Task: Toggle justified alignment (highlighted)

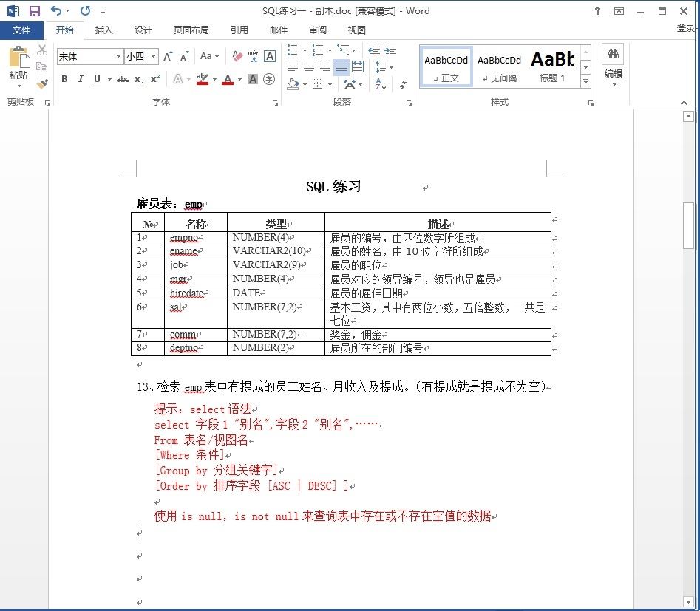Action: pos(341,67)
